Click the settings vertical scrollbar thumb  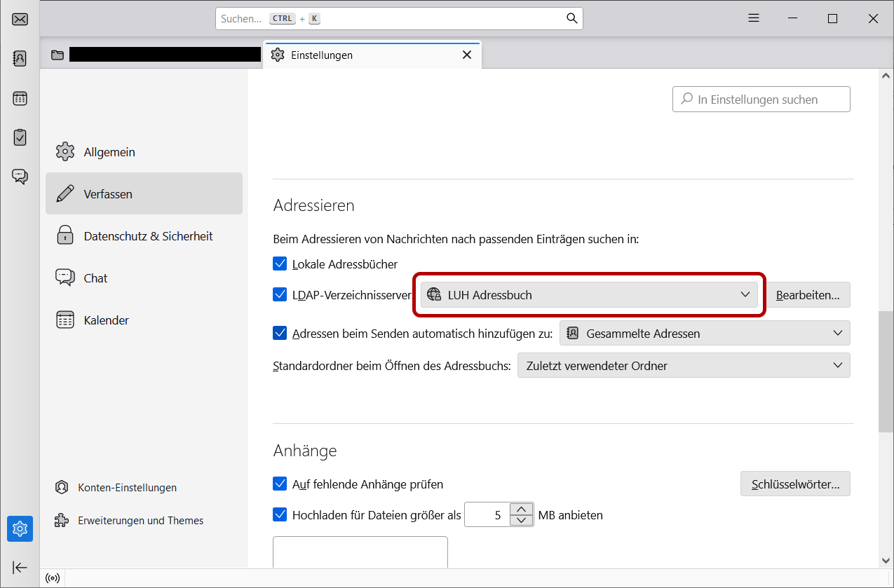(886, 371)
